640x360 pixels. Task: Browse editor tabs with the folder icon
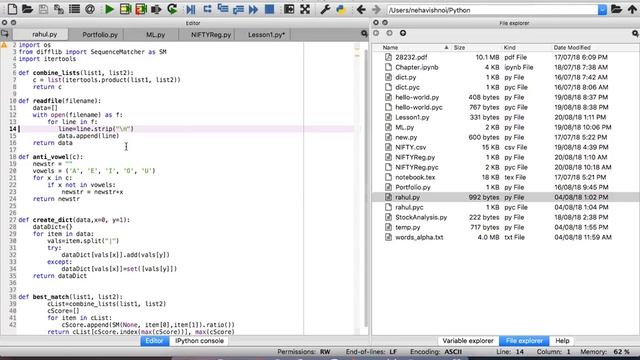coord(5,34)
